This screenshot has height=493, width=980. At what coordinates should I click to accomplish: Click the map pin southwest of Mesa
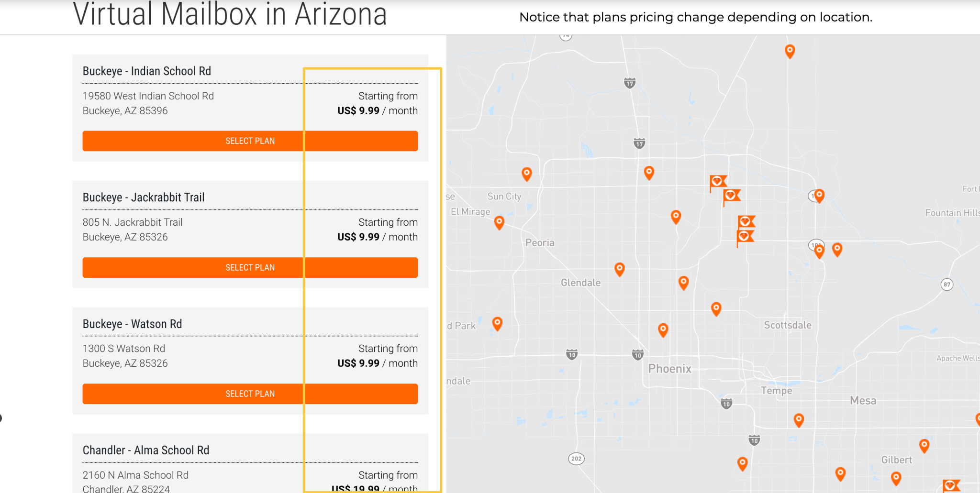(x=798, y=420)
